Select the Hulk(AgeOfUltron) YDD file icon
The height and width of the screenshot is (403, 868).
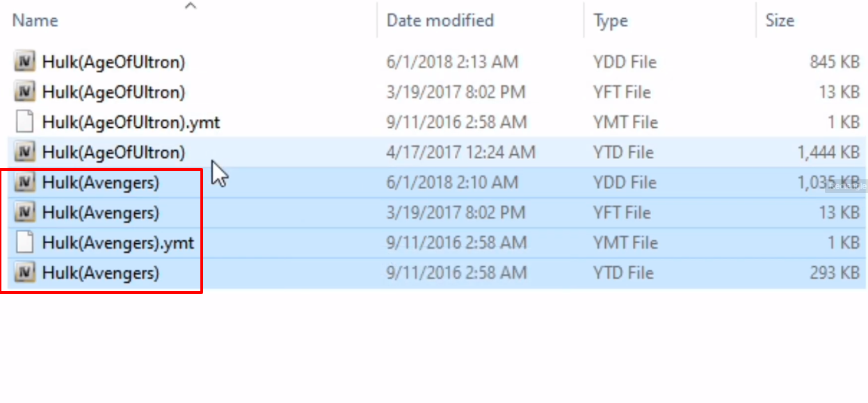pyautogui.click(x=25, y=62)
